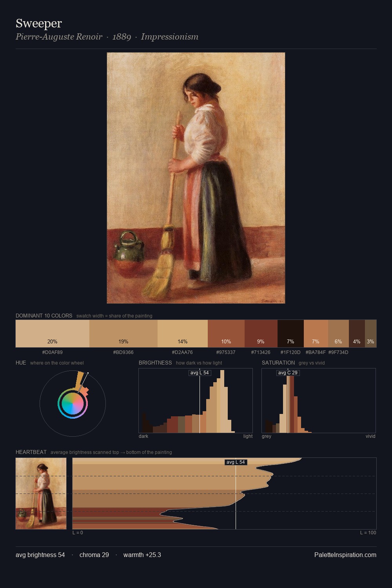Click hex label #9F734D
Image resolution: width=392 pixels, height=588 pixels.
point(338,352)
